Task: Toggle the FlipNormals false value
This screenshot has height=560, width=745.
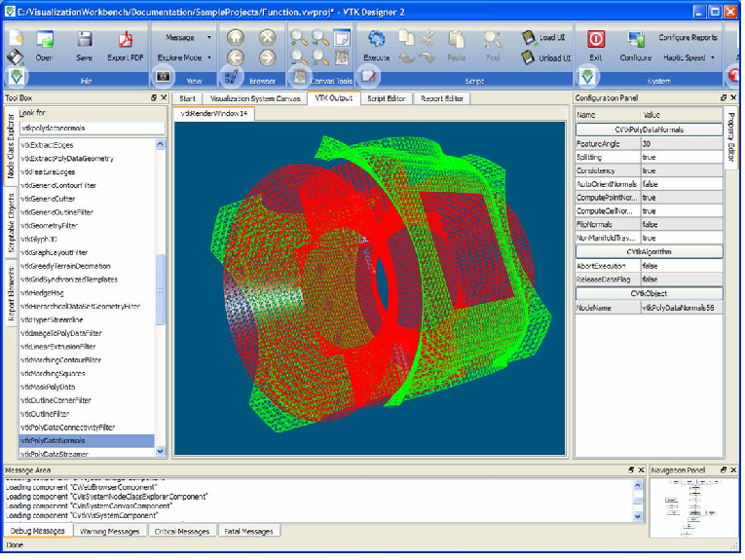Action: click(x=682, y=224)
